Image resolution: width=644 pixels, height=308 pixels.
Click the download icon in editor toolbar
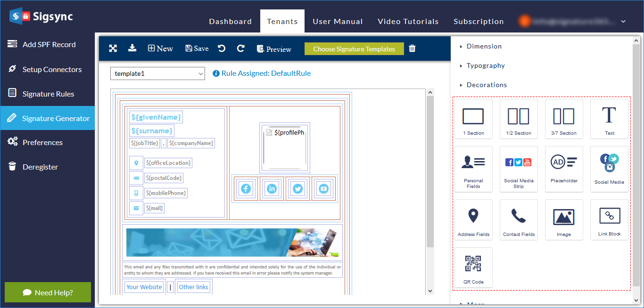tap(132, 48)
